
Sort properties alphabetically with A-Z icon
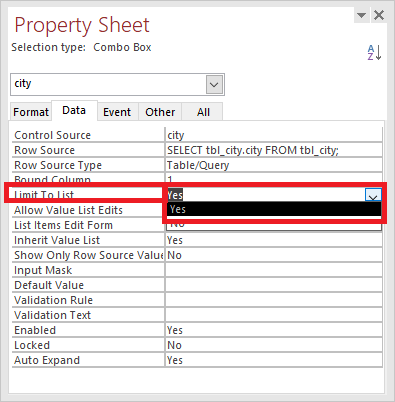pos(374,52)
